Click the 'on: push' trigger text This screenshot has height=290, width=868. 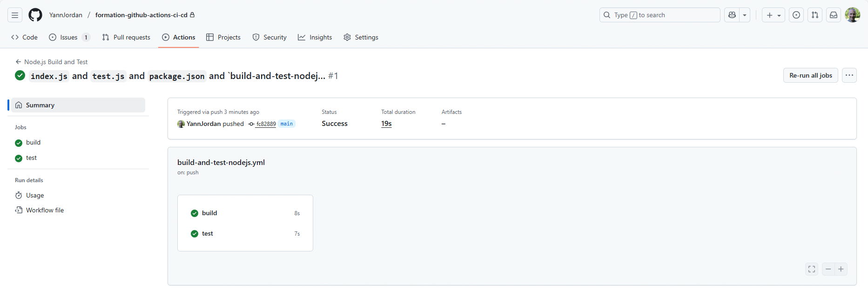pos(188,172)
